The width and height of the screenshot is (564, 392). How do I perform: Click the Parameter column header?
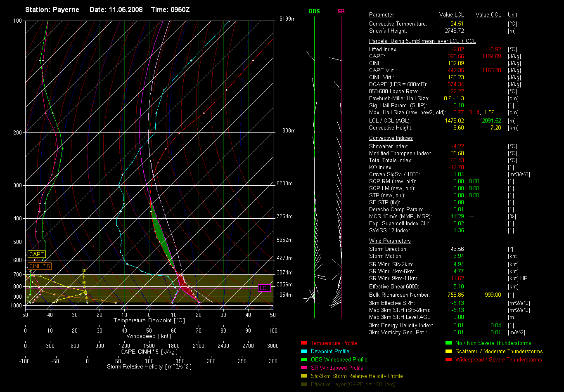[382, 15]
